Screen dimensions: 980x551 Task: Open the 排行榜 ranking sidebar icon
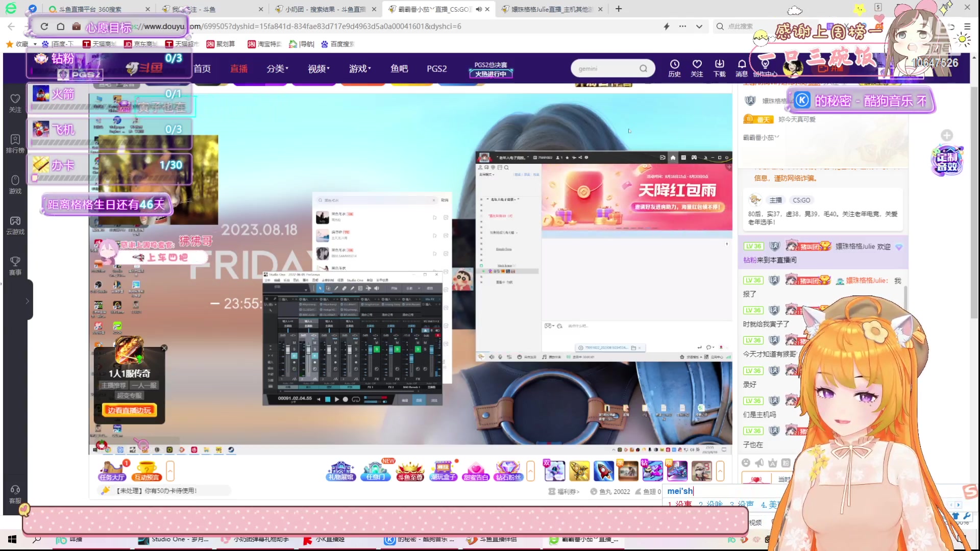click(15, 143)
